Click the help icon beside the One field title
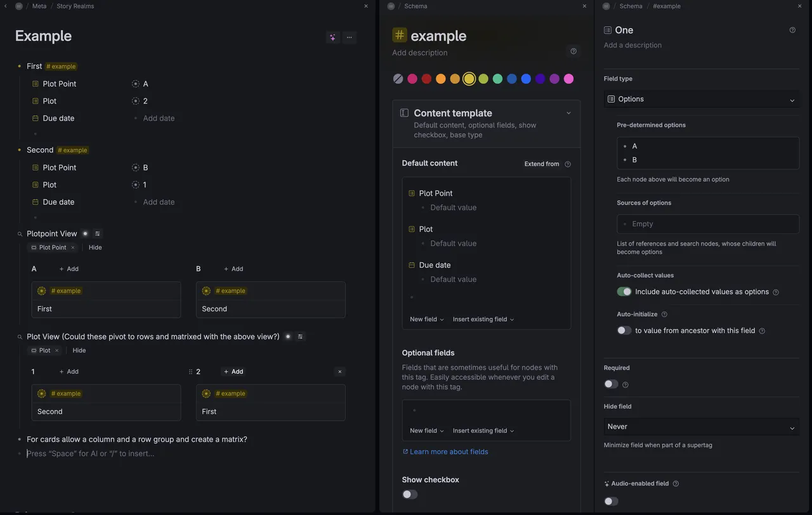The width and height of the screenshot is (812, 515). coord(792,30)
